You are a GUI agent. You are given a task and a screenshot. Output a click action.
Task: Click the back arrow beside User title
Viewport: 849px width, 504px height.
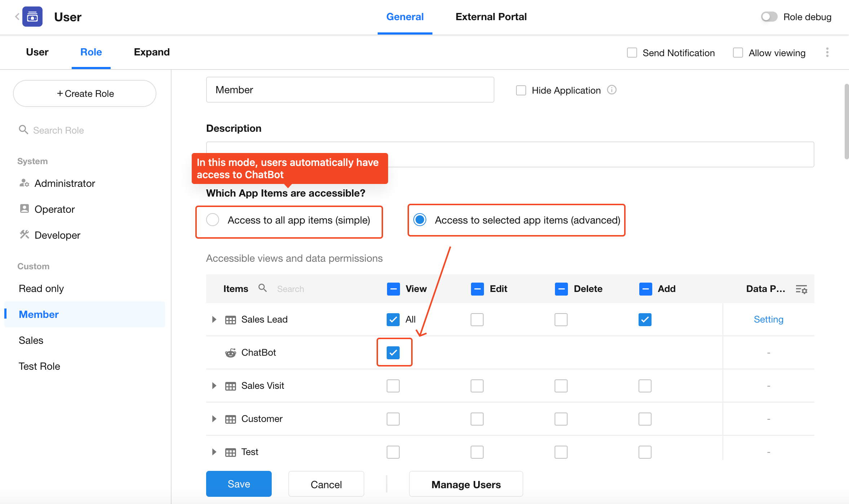pos(17,17)
